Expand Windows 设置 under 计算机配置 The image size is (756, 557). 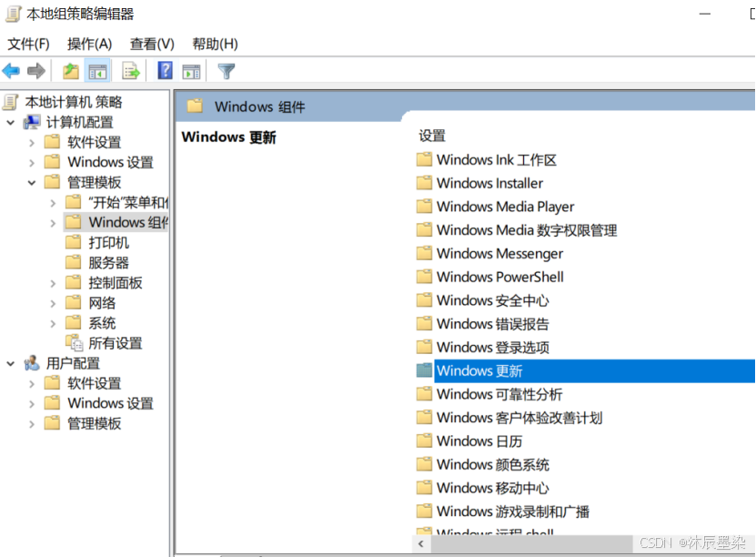[x=32, y=163]
